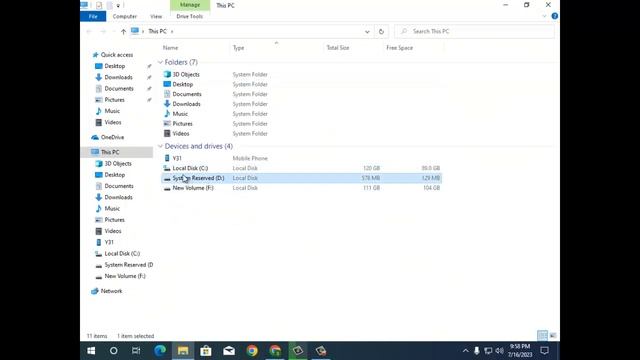Viewport: 640px width, 360px height.
Task: Switch to the Computer ribbon tab
Action: click(124, 16)
